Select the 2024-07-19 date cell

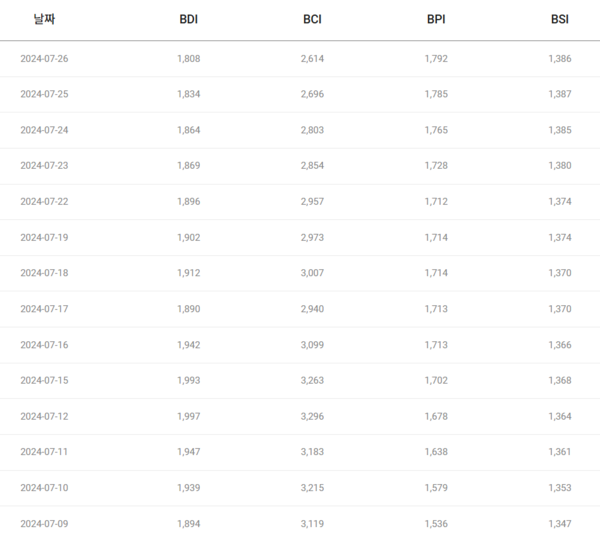coord(44,238)
